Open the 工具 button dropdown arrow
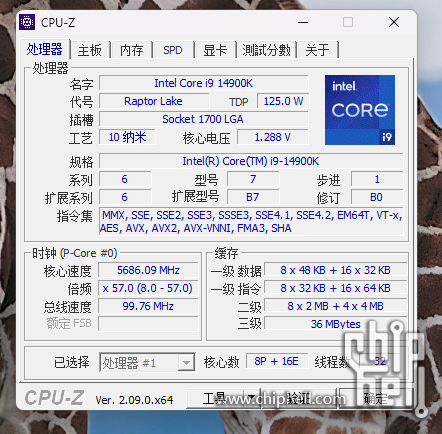The image size is (442, 434). pyautogui.click(x=252, y=398)
